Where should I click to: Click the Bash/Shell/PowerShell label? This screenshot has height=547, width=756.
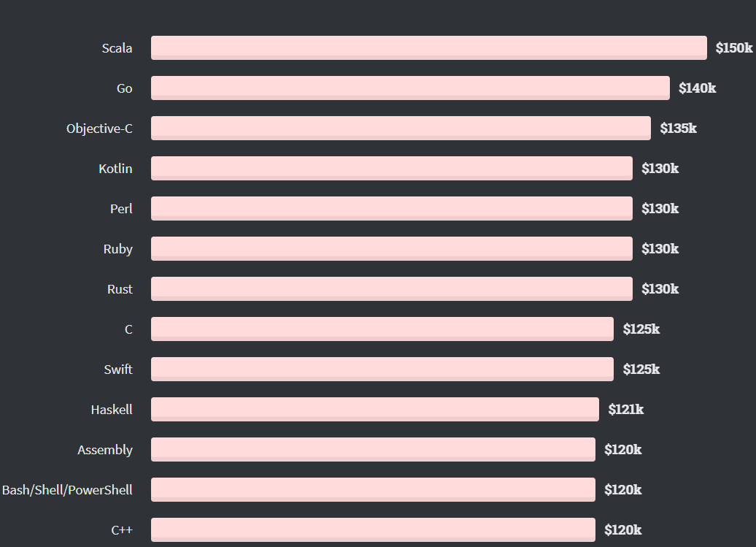click(67, 490)
